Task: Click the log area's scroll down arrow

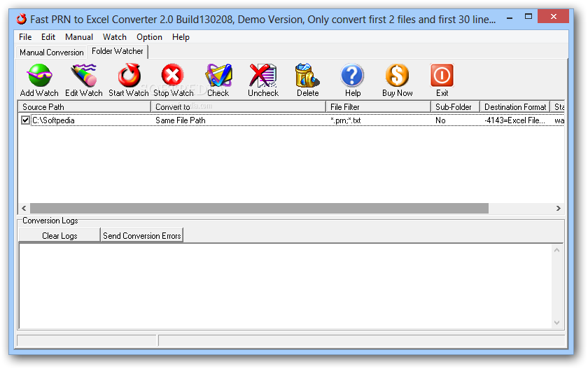Action: [x=557, y=323]
